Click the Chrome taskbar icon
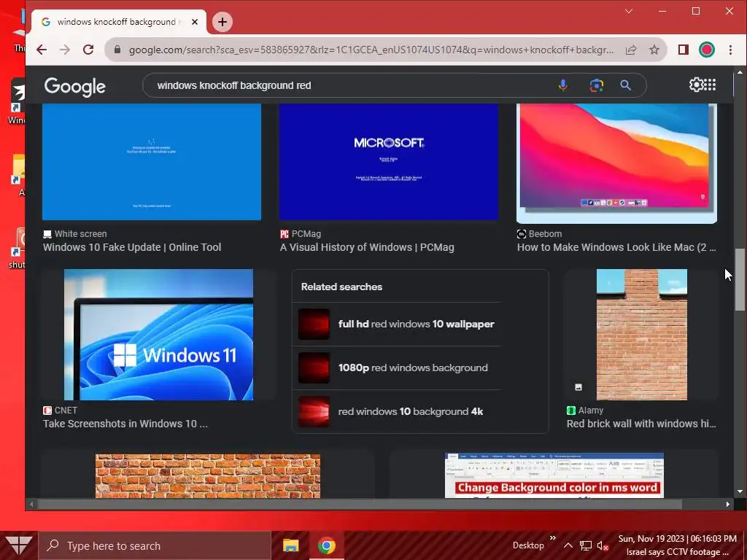The width and height of the screenshot is (747, 560). pyautogui.click(x=326, y=545)
